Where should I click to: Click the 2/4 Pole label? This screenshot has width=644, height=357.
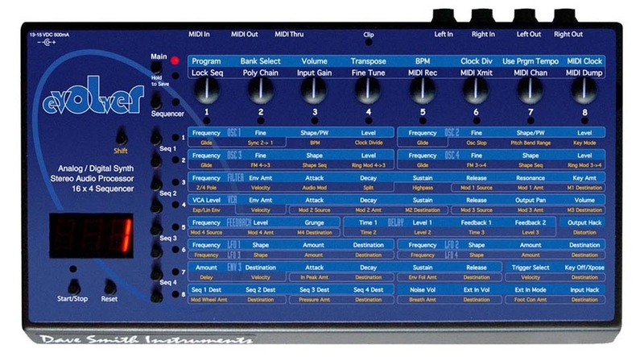(x=206, y=188)
